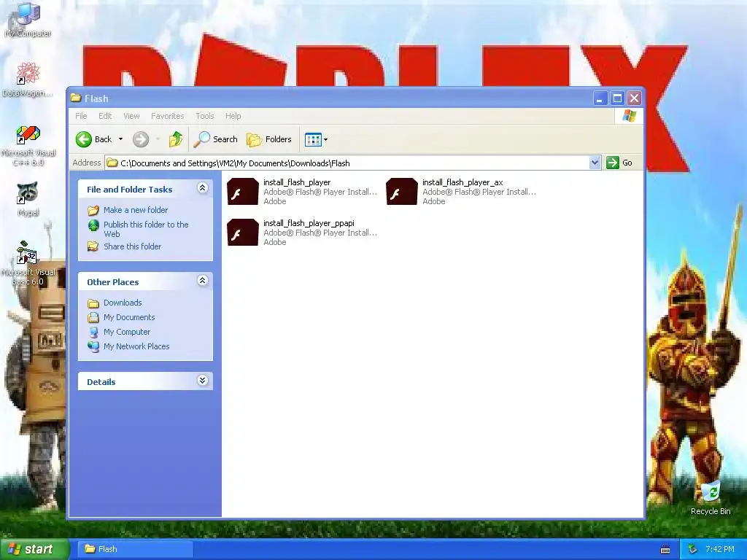Open the Start menu
The width and height of the screenshot is (747, 560).
point(34,549)
